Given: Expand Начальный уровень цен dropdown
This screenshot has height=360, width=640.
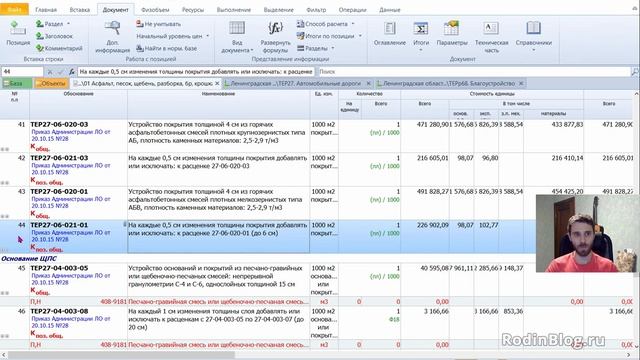Looking at the screenshot, I should pyautogui.click(x=208, y=36).
